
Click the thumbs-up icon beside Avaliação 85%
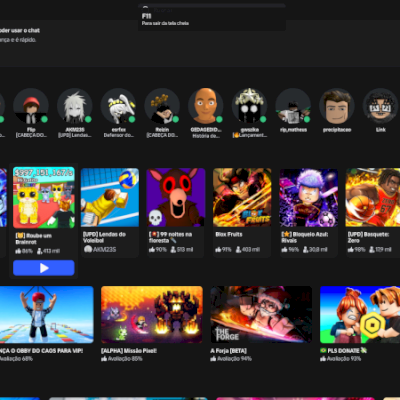point(104,359)
